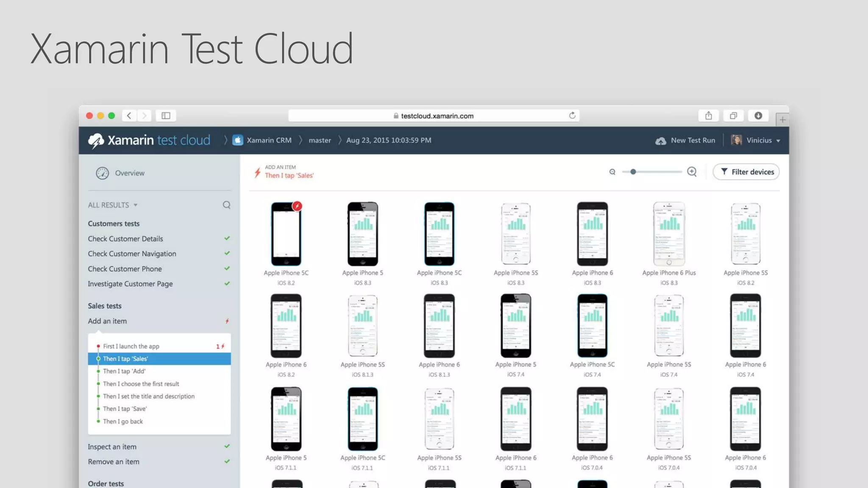Add a new tab with the plus button
This screenshot has height=488, width=868.
pos(782,120)
